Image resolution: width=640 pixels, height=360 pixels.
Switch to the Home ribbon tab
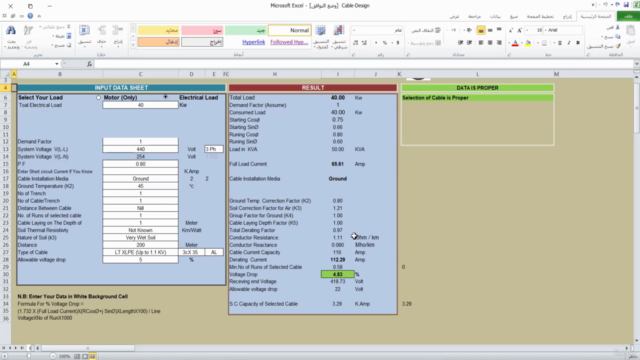596,16
